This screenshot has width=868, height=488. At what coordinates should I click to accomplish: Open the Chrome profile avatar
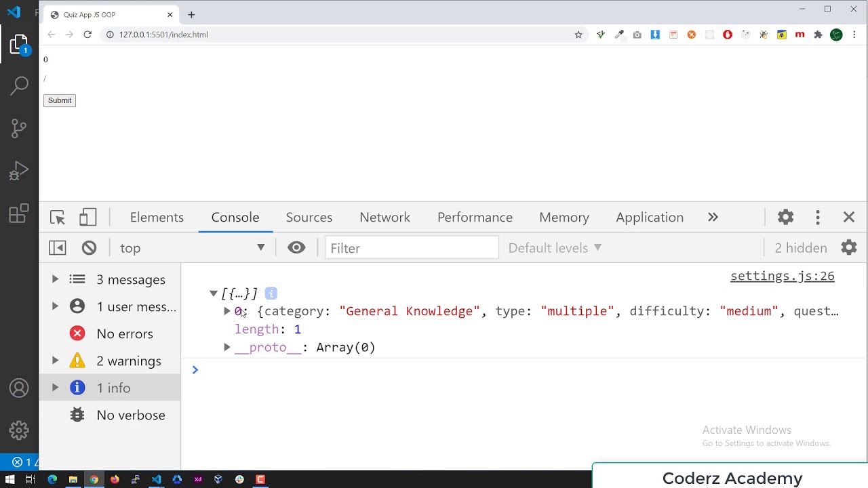[x=836, y=35]
